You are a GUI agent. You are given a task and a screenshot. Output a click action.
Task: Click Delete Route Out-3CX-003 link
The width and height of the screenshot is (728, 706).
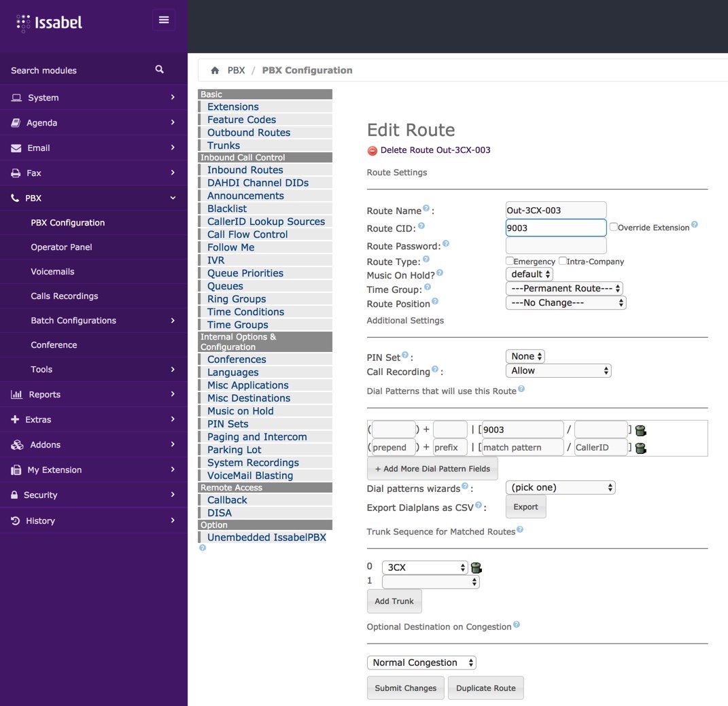coord(435,150)
